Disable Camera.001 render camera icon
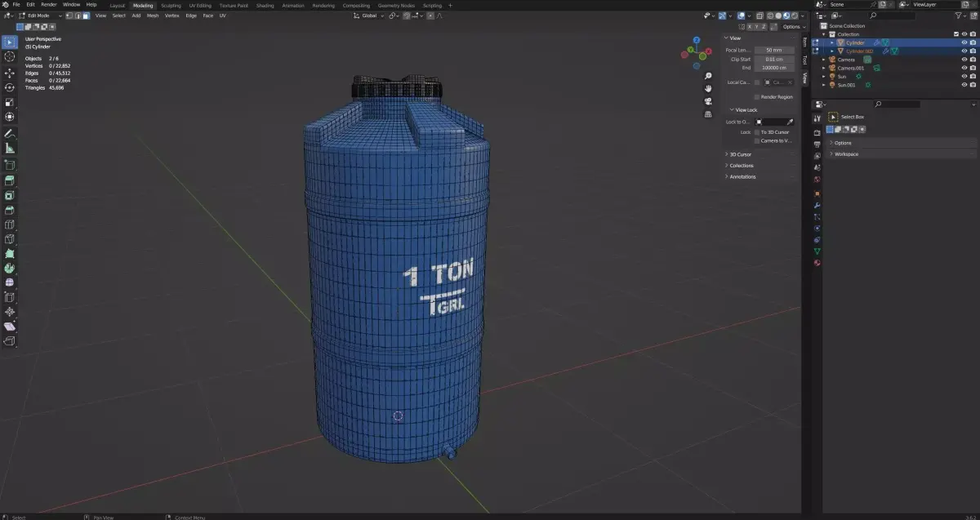 pyautogui.click(x=973, y=68)
